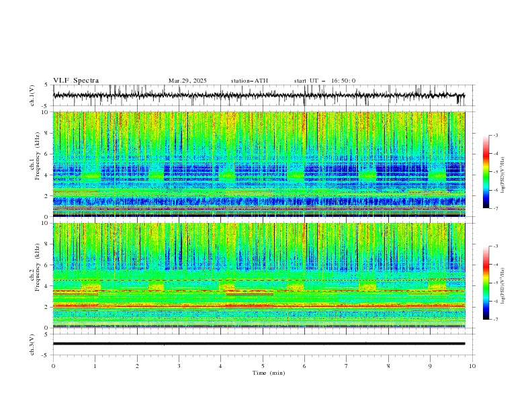This screenshot has height=411, width=532.
Task: Click the "4" kHz tick of ch.1 spectrogram
Action: click(x=47, y=175)
